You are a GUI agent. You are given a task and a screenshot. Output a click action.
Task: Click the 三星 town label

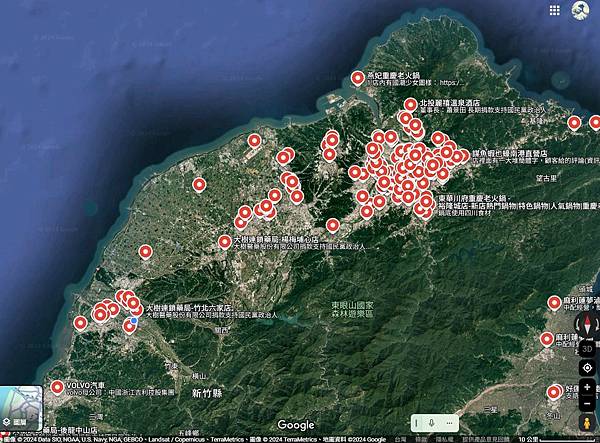(x=491, y=409)
